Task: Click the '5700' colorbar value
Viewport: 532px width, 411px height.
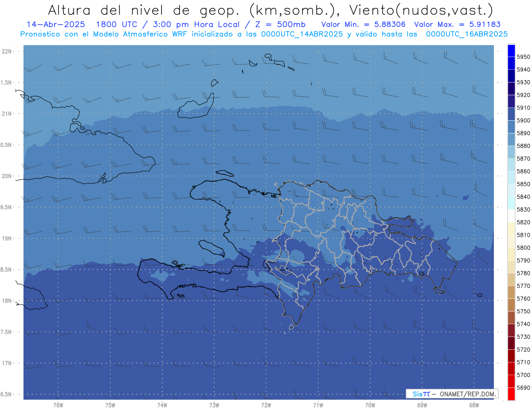Action: tap(524, 375)
